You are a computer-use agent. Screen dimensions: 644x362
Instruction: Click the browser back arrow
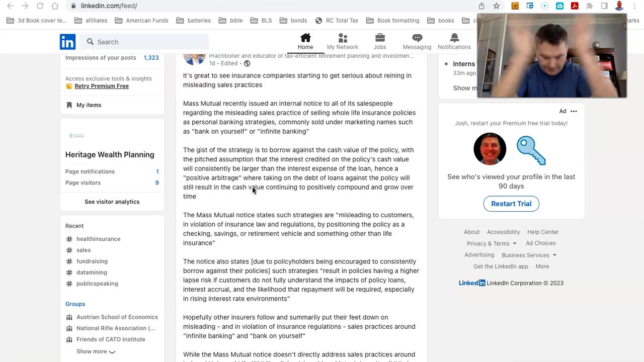(10, 6)
